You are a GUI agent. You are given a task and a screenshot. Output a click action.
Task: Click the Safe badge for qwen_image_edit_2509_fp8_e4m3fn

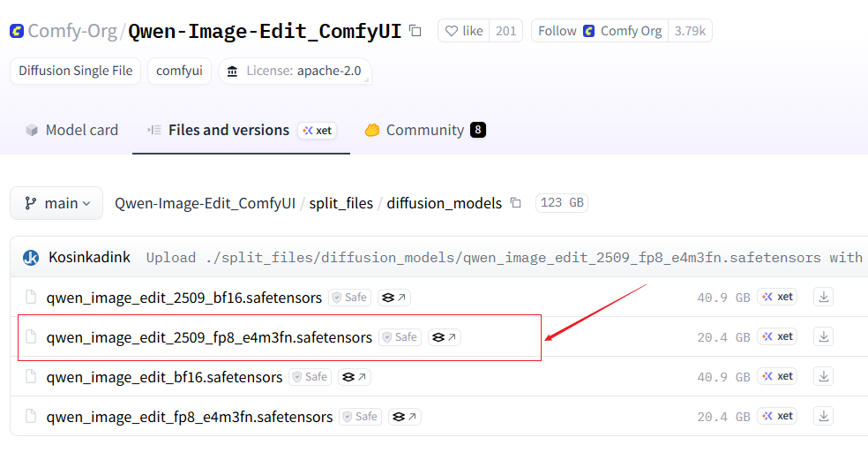[x=400, y=337]
